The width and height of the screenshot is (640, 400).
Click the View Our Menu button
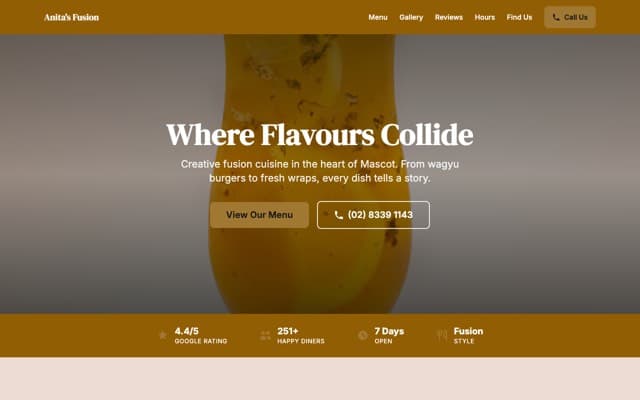coord(260,215)
